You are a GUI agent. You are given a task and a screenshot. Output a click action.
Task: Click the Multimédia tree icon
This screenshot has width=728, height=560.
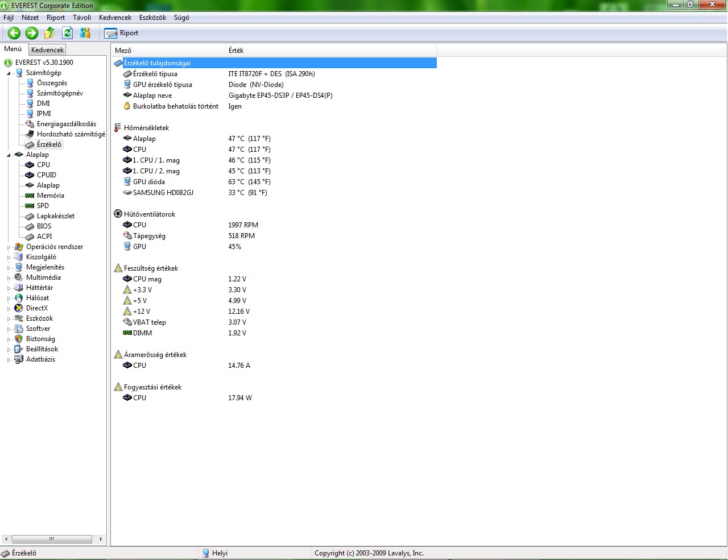click(19, 277)
